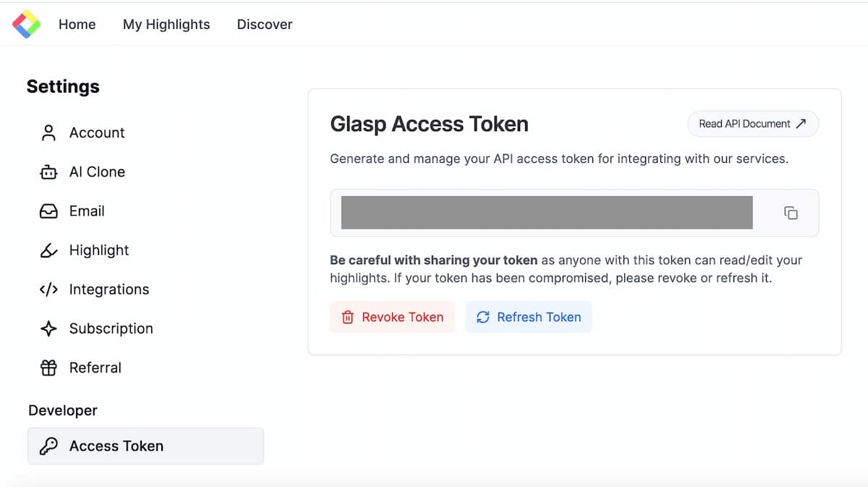Click the Access Token key icon

49,446
